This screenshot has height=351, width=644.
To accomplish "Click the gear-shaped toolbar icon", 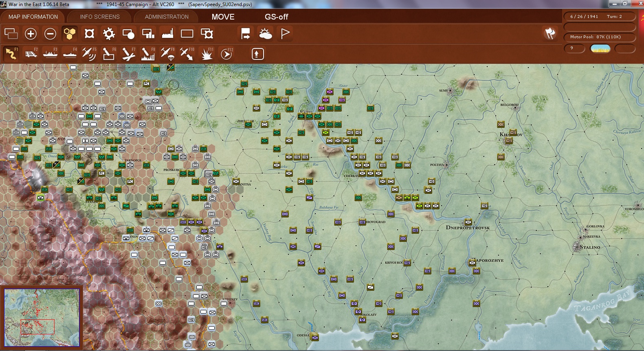I will pos(109,33).
